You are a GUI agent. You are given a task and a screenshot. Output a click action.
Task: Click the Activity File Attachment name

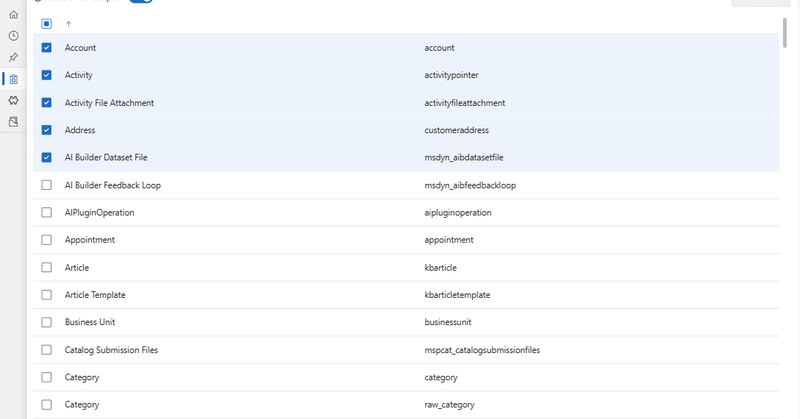[109, 103]
